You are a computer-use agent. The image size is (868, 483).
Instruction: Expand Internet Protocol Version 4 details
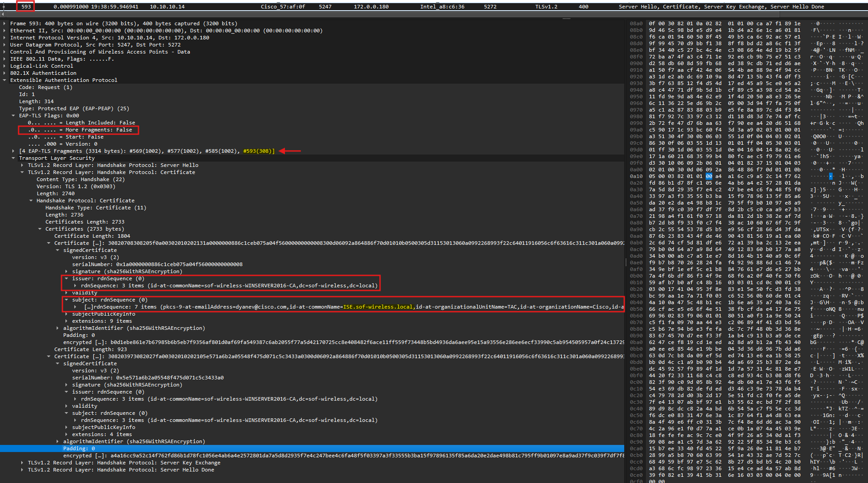point(4,38)
